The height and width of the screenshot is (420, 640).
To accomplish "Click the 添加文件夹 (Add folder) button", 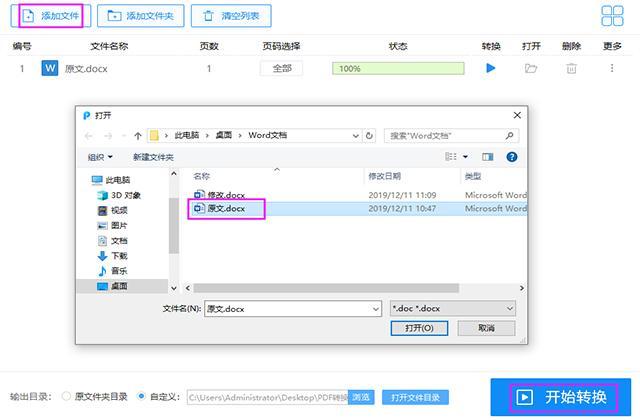I will click(140, 16).
